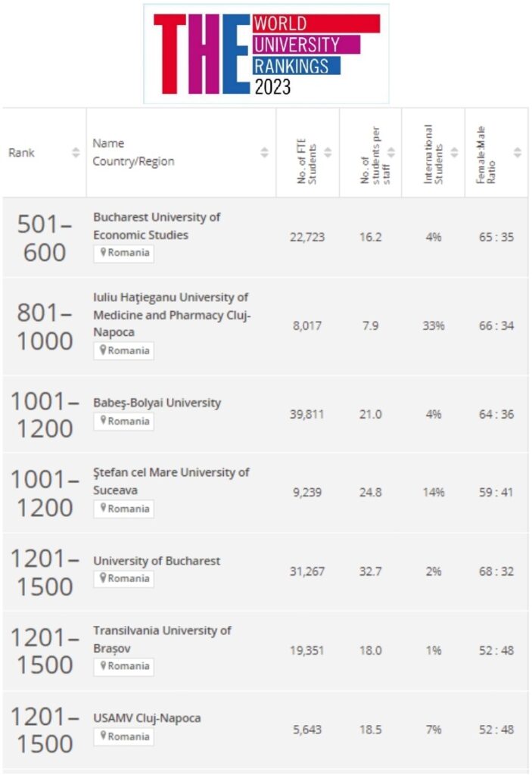The image size is (532, 775).
Task: Sort by Name Country/Region arrows
Action: [x=264, y=153]
